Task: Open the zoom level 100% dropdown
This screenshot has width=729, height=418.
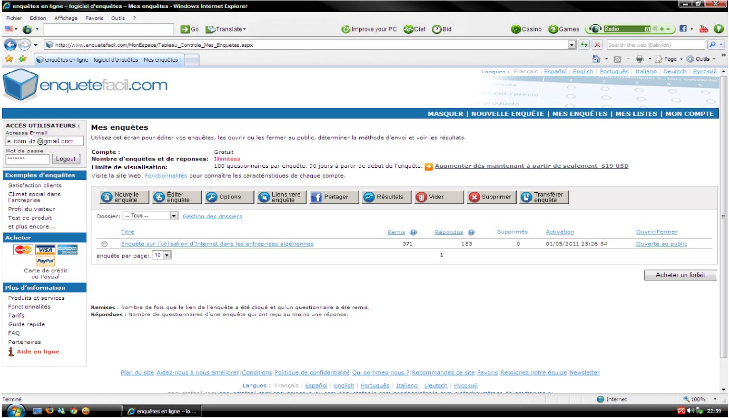Action: tap(715, 399)
